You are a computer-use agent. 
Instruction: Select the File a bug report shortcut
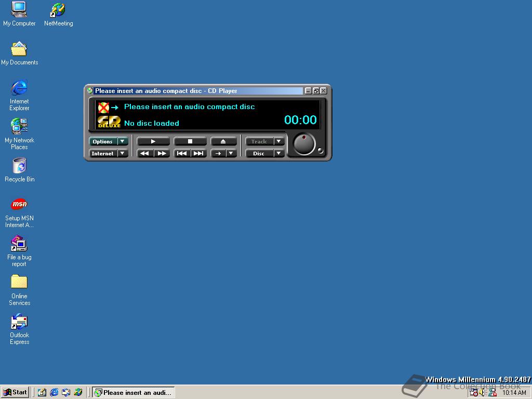point(19,251)
